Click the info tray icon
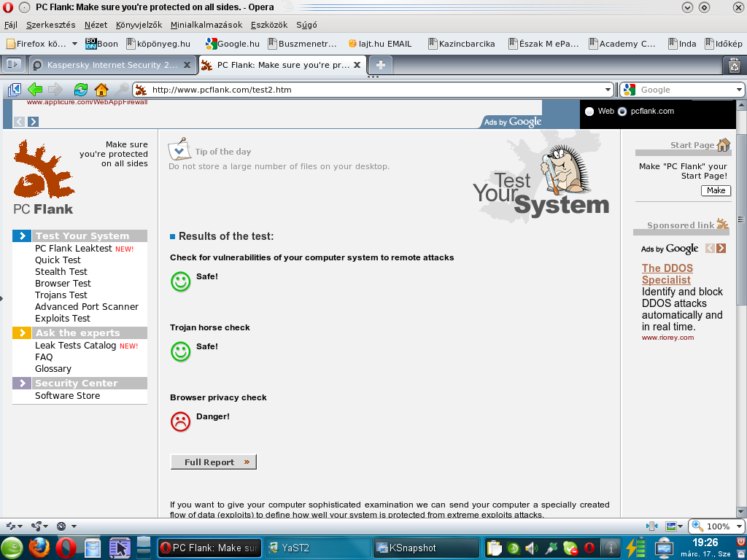Screen dimensions: 747x560 click(x=611, y=548)
